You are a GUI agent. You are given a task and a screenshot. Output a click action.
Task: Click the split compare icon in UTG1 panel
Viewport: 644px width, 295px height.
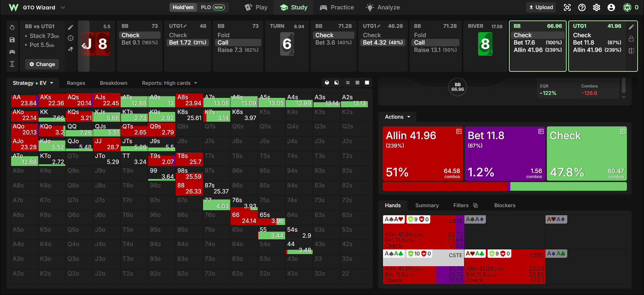click(631, 51)
